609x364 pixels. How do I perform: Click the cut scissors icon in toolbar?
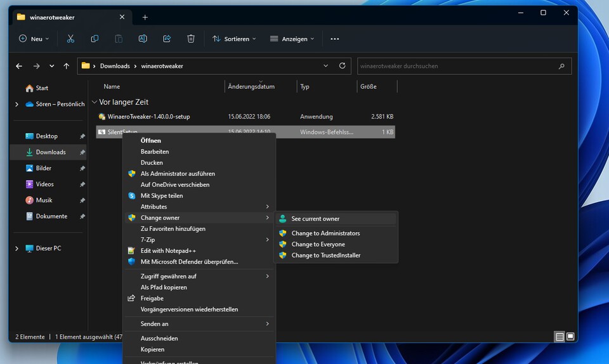[70, 39]
